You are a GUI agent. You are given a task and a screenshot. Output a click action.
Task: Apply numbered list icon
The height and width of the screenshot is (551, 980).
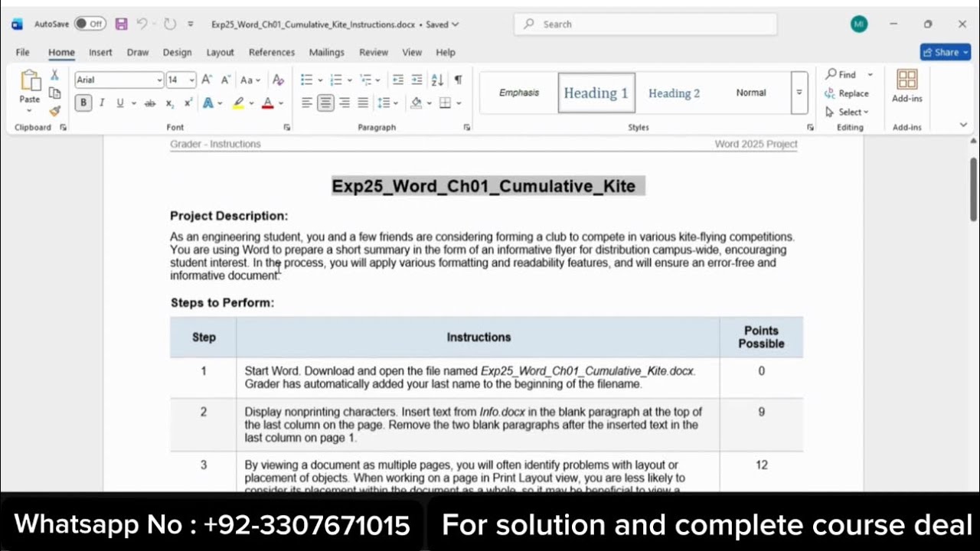(x=335, y=80)
